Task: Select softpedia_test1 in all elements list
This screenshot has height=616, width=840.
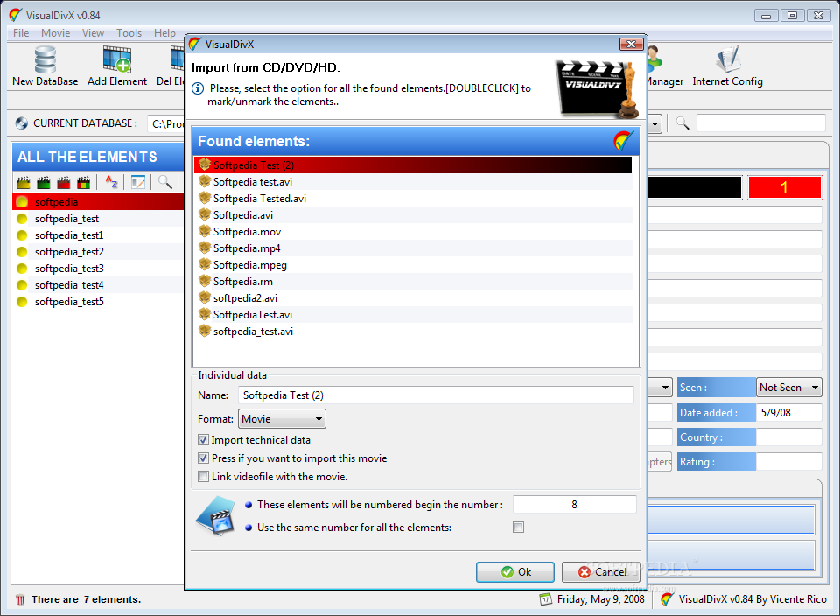Action: [99, 235]
